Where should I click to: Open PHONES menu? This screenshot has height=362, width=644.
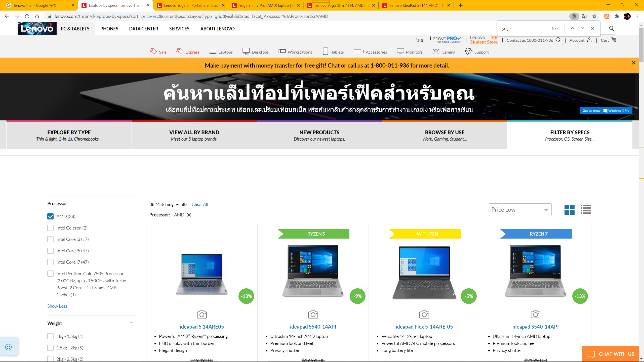[109, 29]
